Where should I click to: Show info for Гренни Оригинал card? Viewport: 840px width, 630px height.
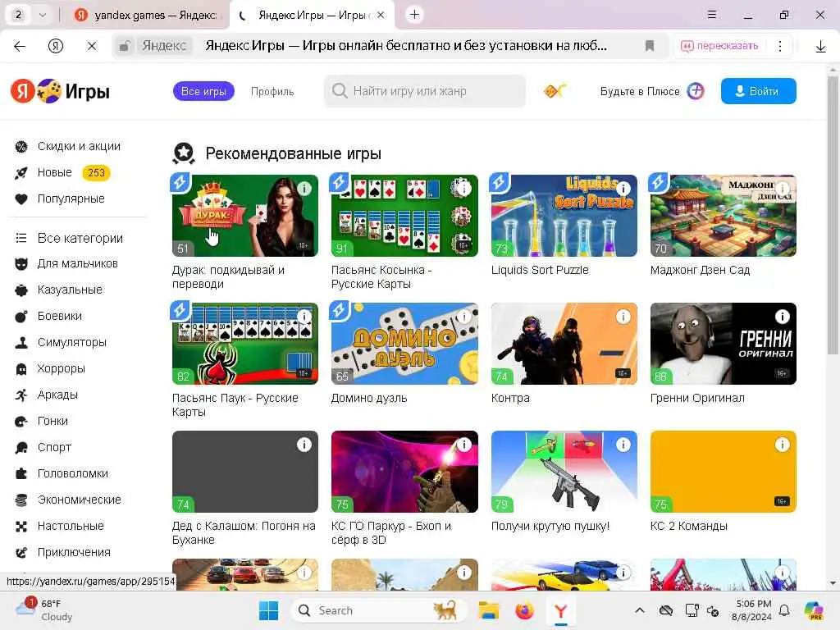782,317
